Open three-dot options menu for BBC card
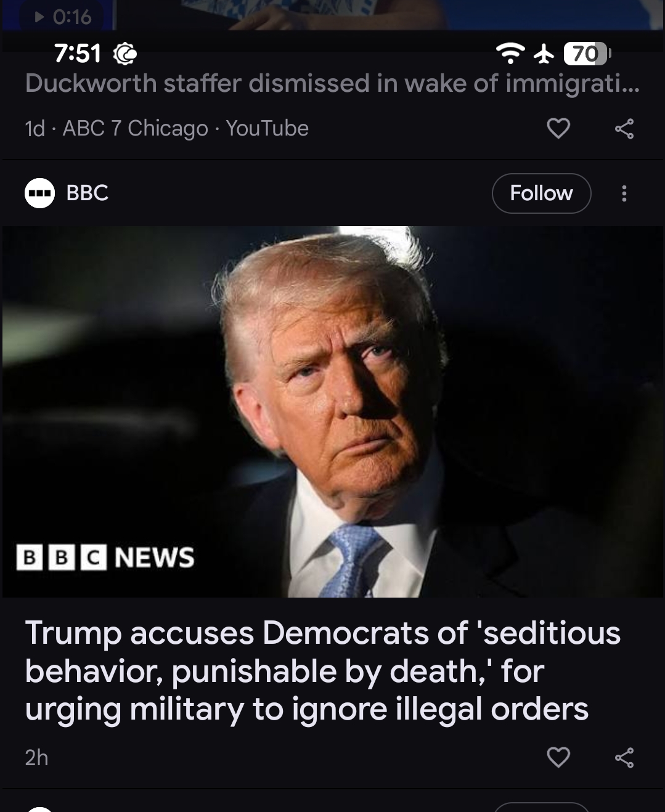 coord(624,193)
